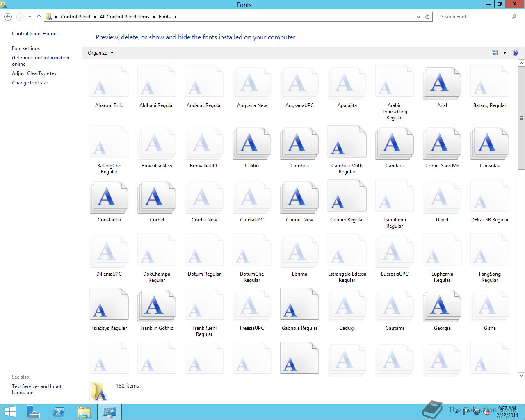Select the Aparajita font icon
Screen dimensions: 525x420
tap(347, 84)
